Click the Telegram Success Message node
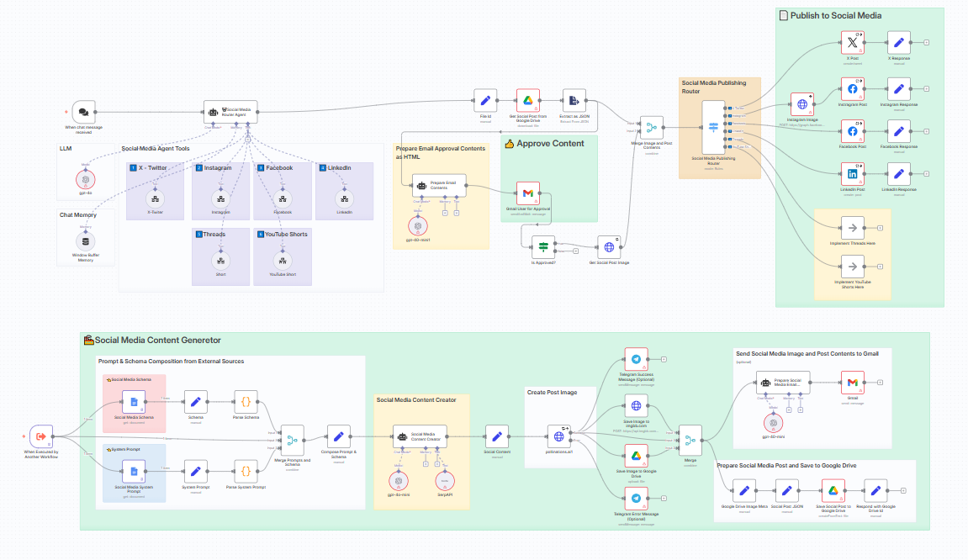 (636, 359)
